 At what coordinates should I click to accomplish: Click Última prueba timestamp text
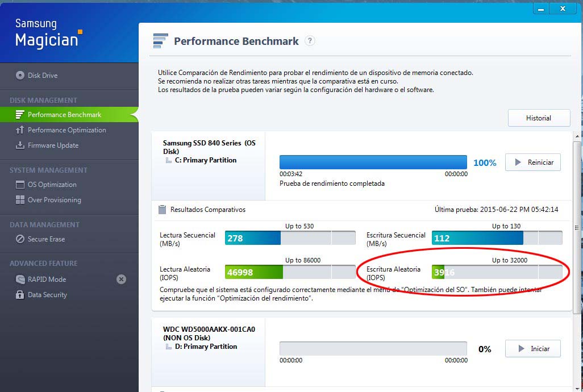coord(497,210)
